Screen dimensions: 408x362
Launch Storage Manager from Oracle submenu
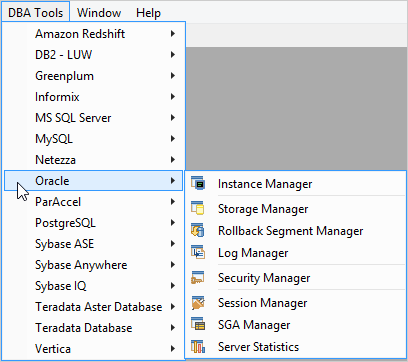coord(296,209)
